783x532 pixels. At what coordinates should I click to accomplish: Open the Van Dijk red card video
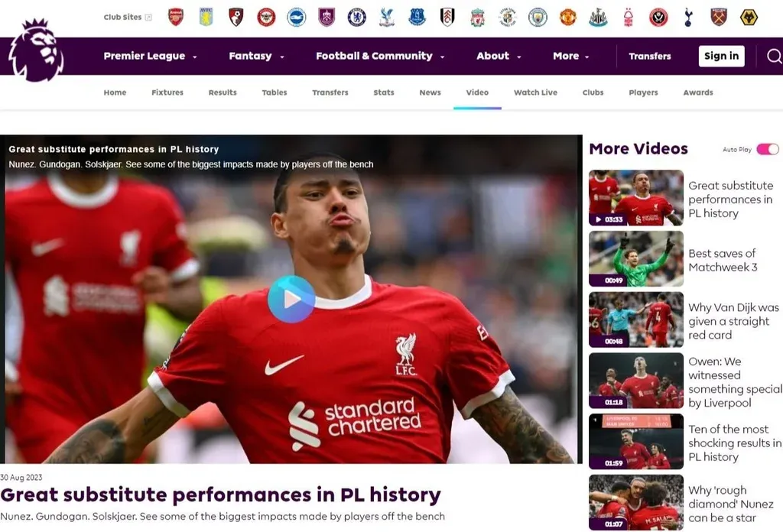point(635,320)
